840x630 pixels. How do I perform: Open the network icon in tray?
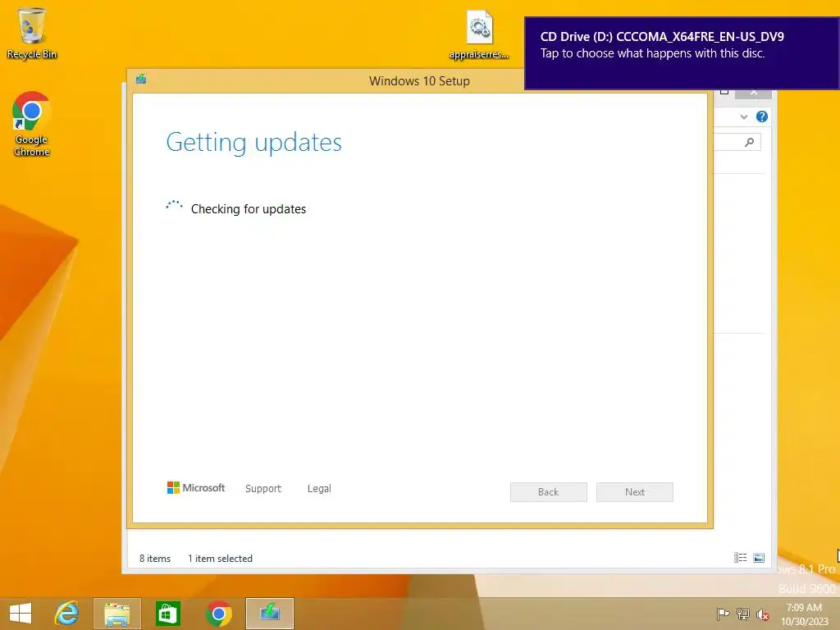pos(743,614)
